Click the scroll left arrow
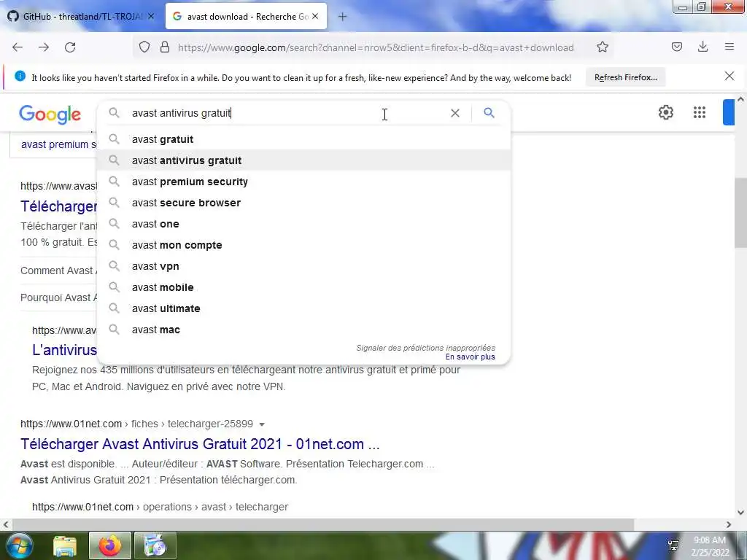Viewport: 747px width, 560px height. point(6,524)
